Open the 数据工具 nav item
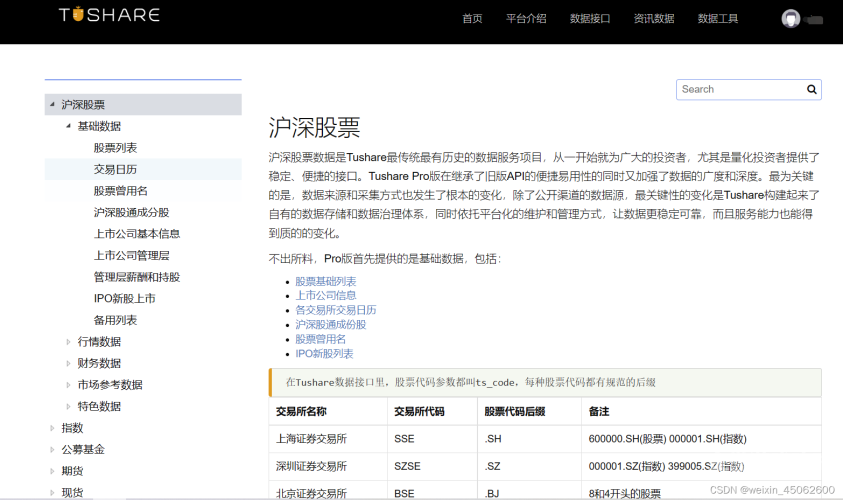The width and height of the screenshot is (843, 500). (x=718, y=19)
